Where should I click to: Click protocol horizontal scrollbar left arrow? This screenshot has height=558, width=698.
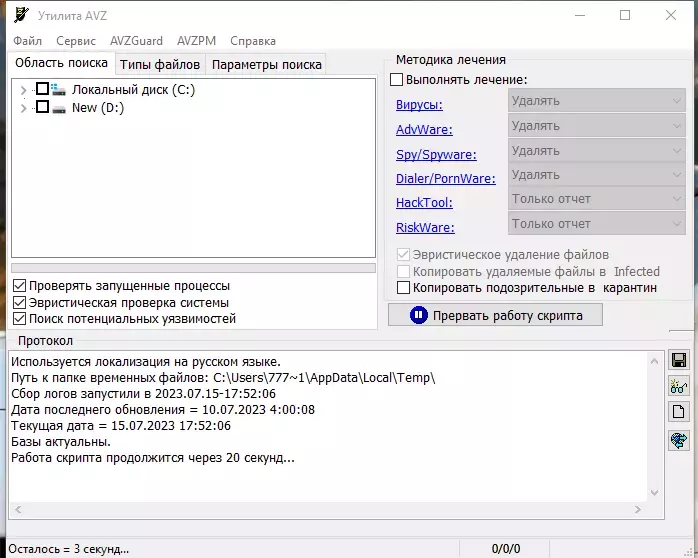(x=18, y=509)
